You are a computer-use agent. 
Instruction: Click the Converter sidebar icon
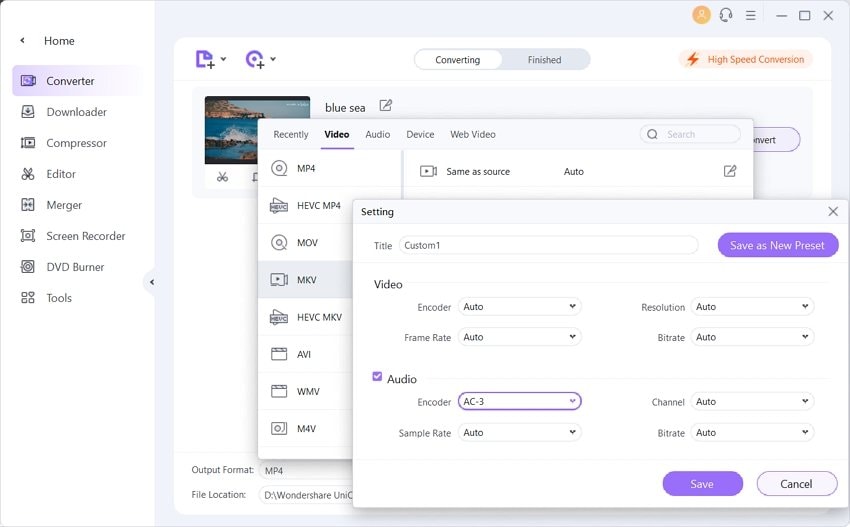(x=28, y=81)
